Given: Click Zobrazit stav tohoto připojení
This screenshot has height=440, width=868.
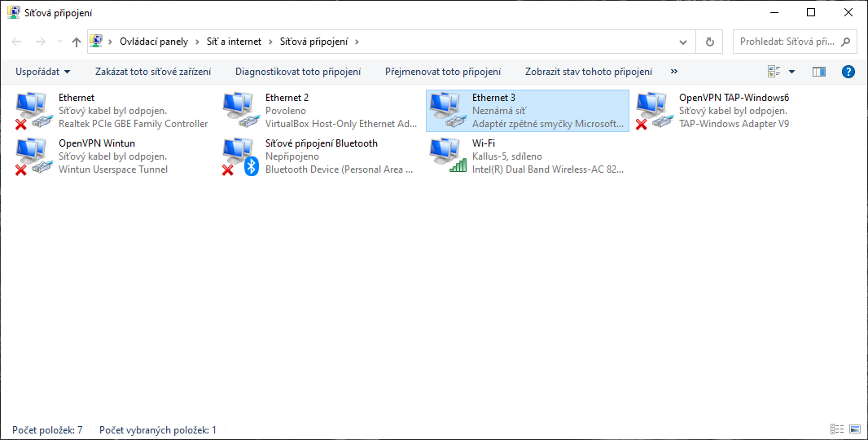Looking at the screenshot, I should [589, 72].
